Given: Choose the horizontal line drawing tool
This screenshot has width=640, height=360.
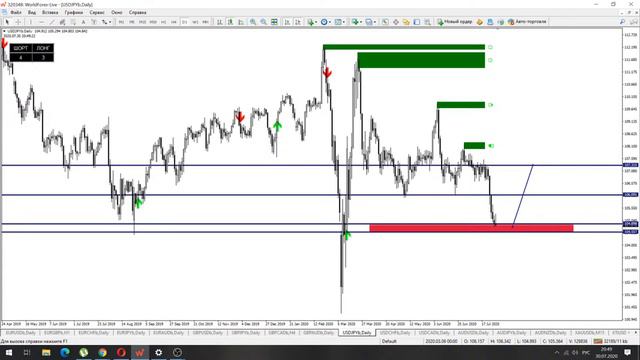Looking at the screenshot, I should tap(41, 22).
